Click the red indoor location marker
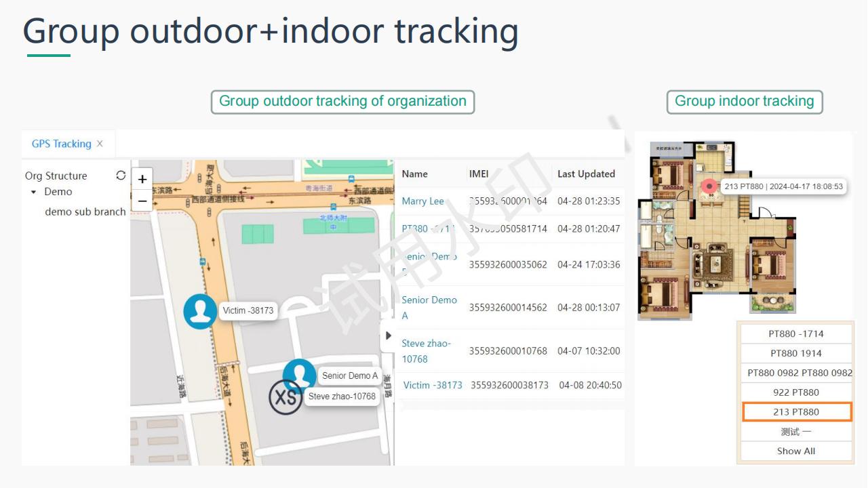Image resolution: width=868 pixels, height=488 pixels. pyautogui.click(x=709, y=184)
